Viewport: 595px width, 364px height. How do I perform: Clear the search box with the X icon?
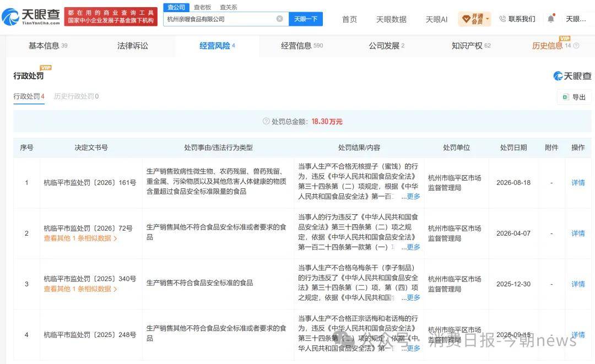coord(280,19)
